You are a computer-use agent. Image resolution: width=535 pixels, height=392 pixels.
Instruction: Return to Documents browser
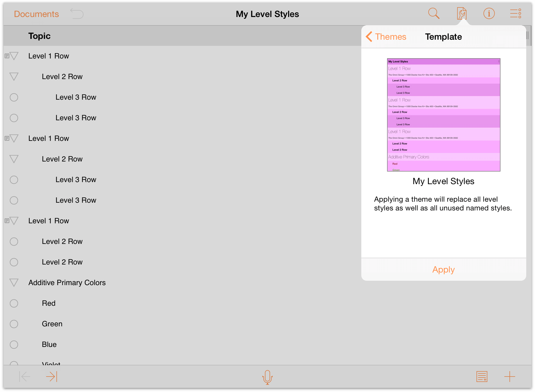coord(36,14)
